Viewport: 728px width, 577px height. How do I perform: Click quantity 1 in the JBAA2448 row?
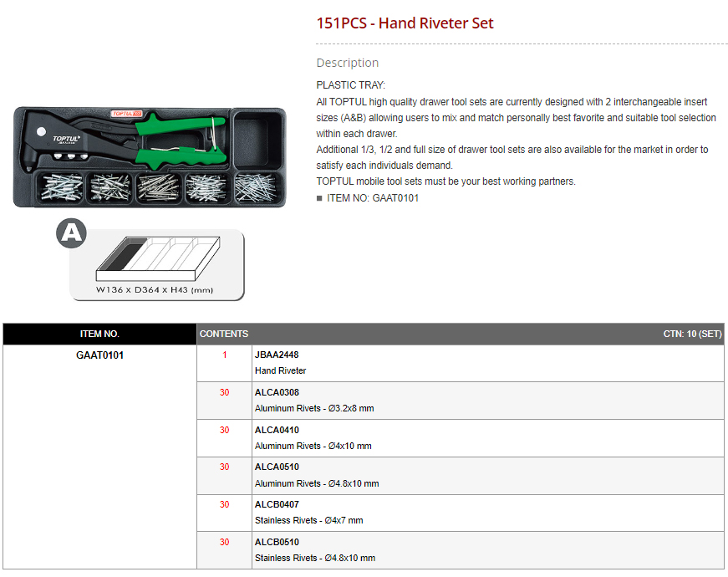[225, 355]
